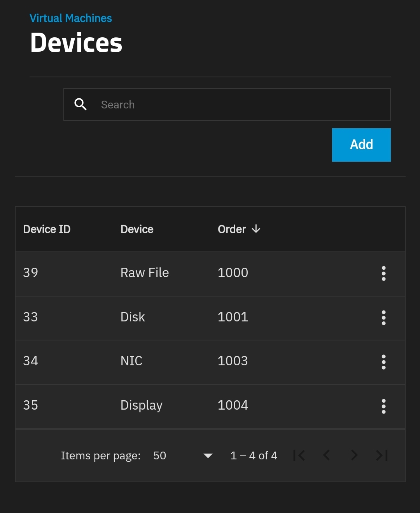
Task: Sort table by Device ID column
Action: pyautogui.click(x=47, y=229)
